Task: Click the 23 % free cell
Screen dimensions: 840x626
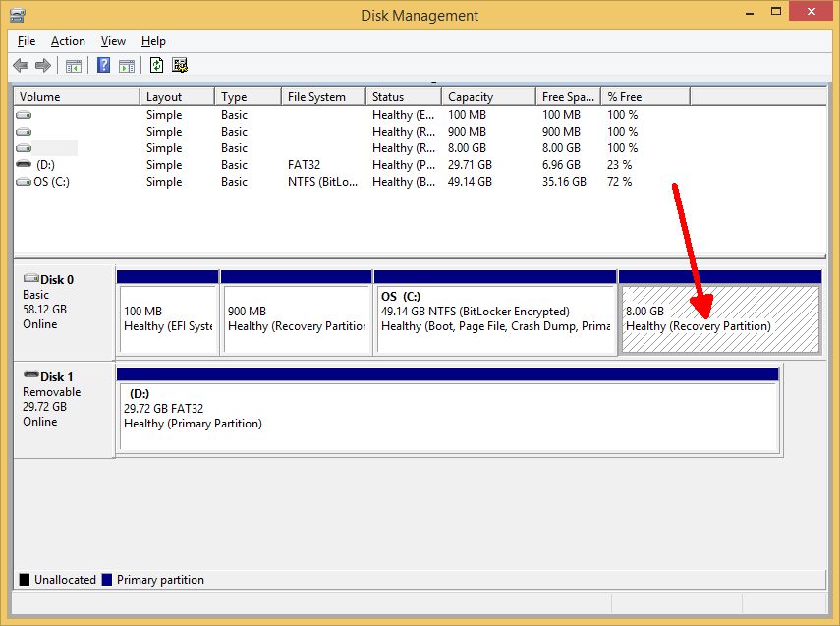Action: tap(619, 165)
